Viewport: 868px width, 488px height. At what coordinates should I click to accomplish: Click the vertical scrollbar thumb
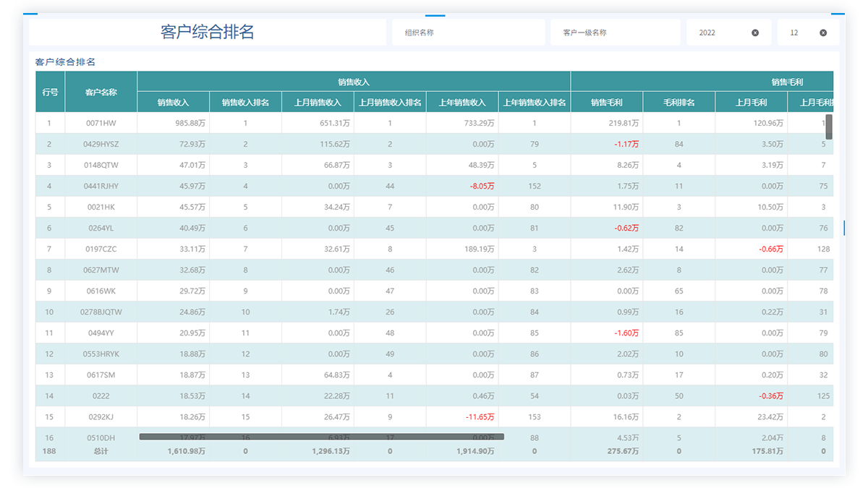click(x=829, y=127)
